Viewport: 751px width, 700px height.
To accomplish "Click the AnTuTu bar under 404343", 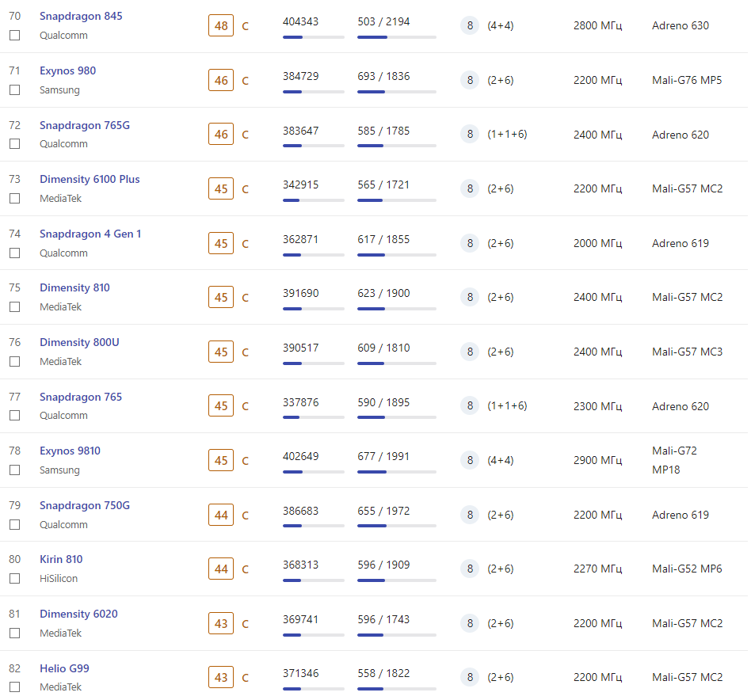I will point(313,37).
